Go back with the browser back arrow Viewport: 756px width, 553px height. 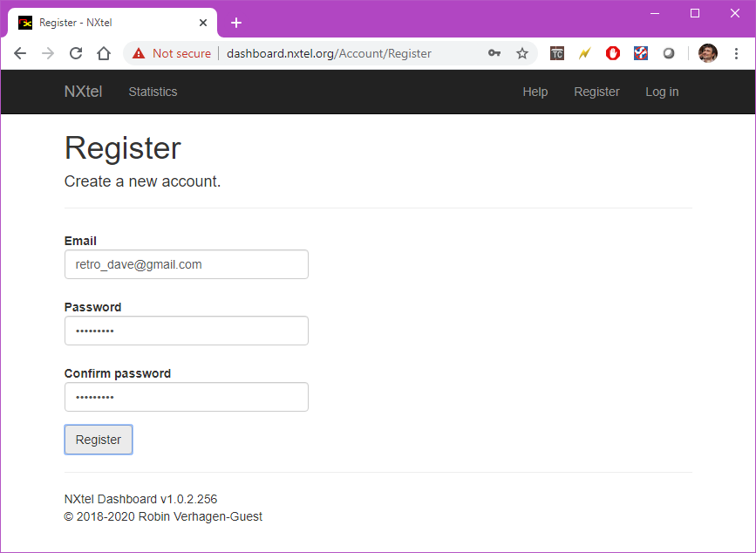coord(20,53)
